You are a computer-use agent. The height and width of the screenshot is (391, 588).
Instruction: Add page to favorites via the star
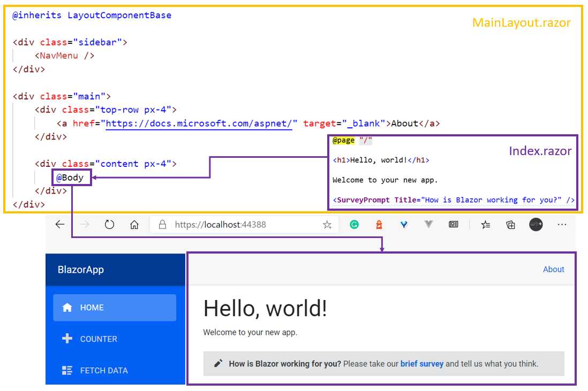pyautogui.click(x=327, y=225)
